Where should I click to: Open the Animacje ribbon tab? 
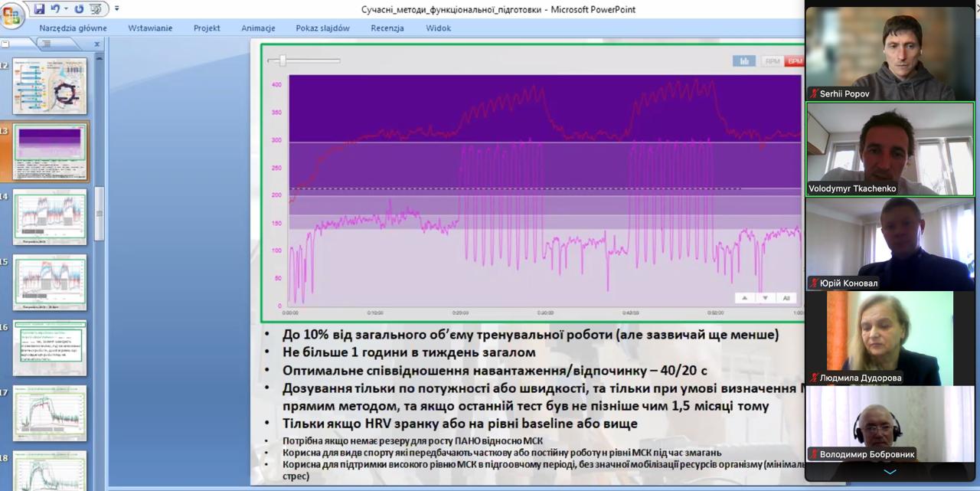pos(258,28)
